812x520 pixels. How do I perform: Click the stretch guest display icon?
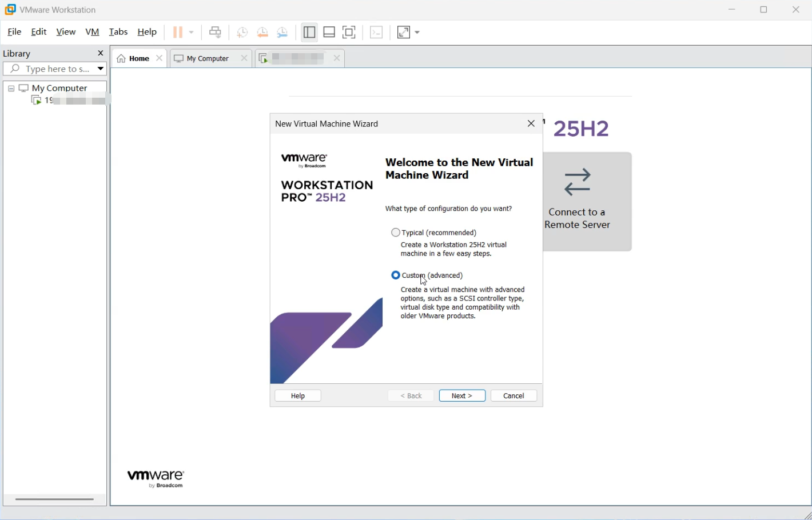tap(404, 33)
